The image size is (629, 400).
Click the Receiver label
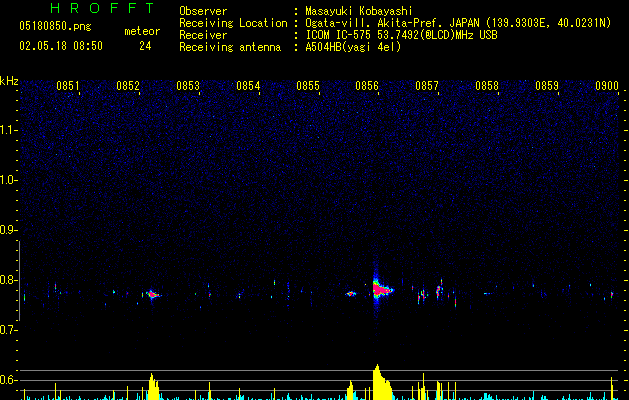203,35
